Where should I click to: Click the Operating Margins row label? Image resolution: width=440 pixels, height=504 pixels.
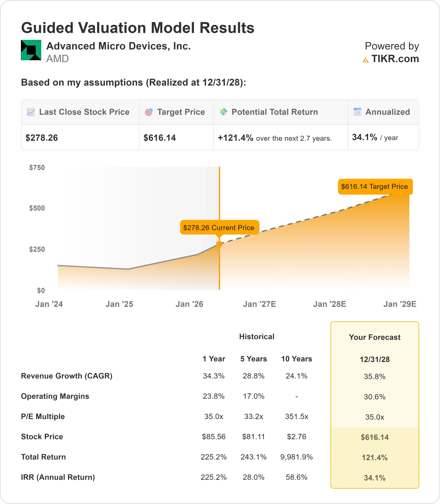55,396
